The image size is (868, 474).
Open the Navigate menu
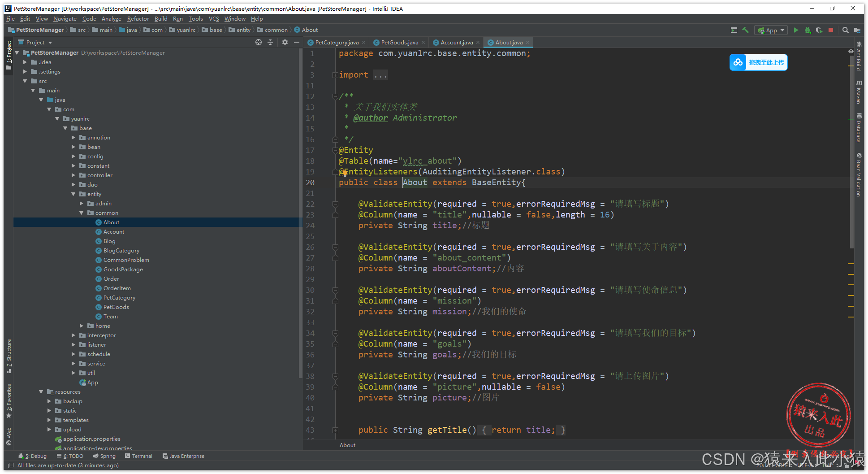(65, 19)
